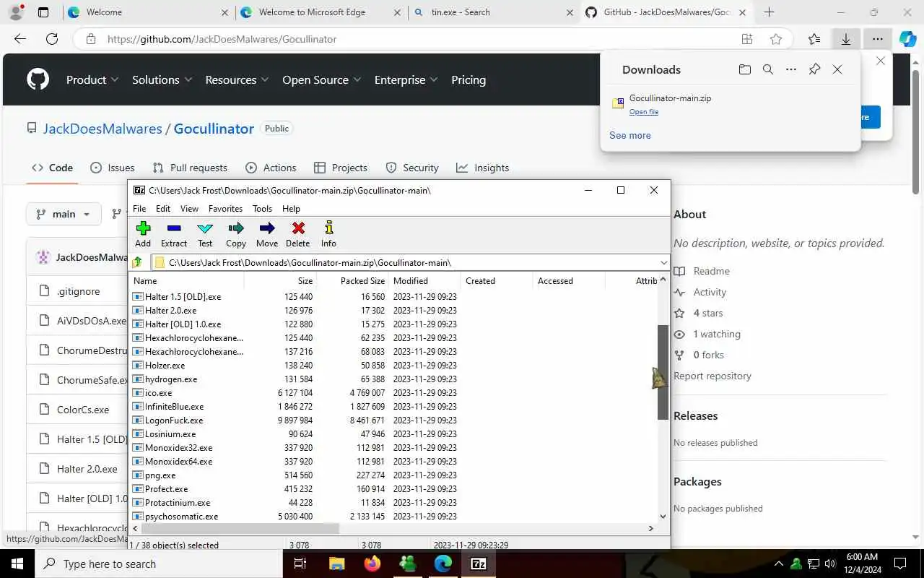Go back in Edge browser
Viewport: 924px width, 578px height.
coord(20,39)
